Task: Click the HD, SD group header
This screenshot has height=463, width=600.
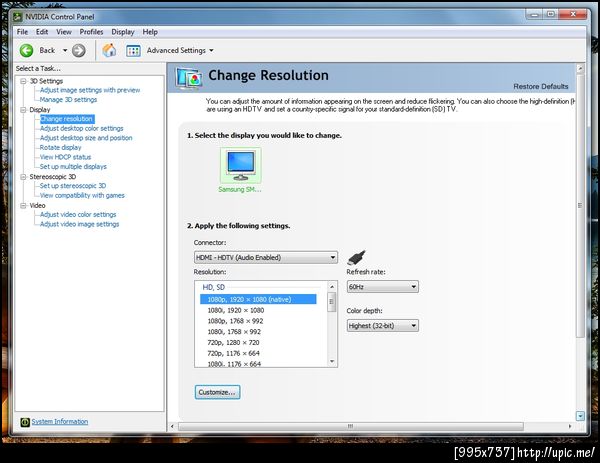Action: click(214, 287)
